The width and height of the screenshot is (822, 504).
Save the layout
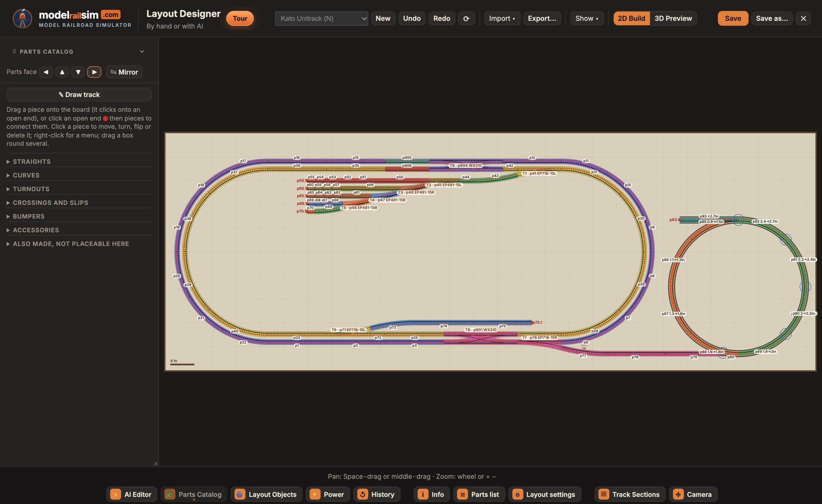pos(733,18)
